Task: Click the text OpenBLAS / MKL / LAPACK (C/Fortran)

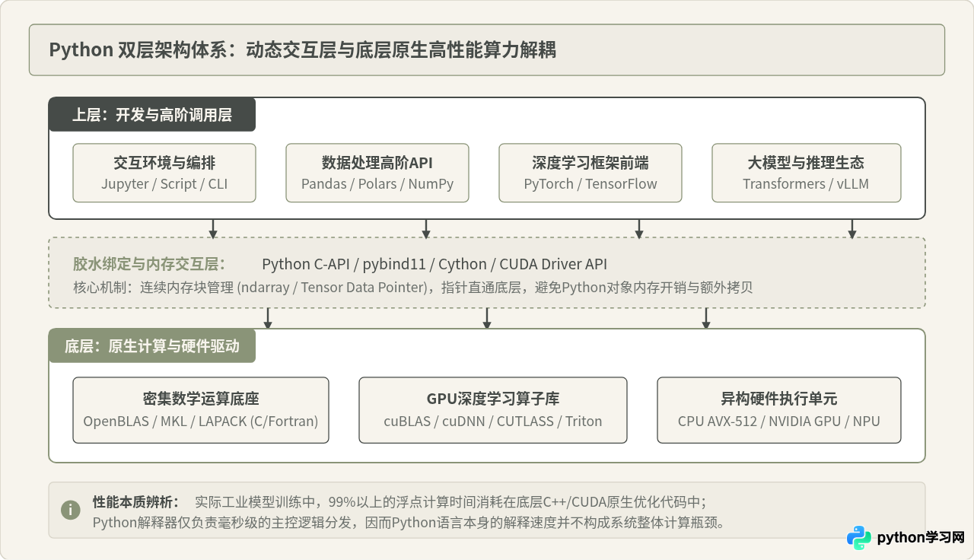Action: [201, 422]
